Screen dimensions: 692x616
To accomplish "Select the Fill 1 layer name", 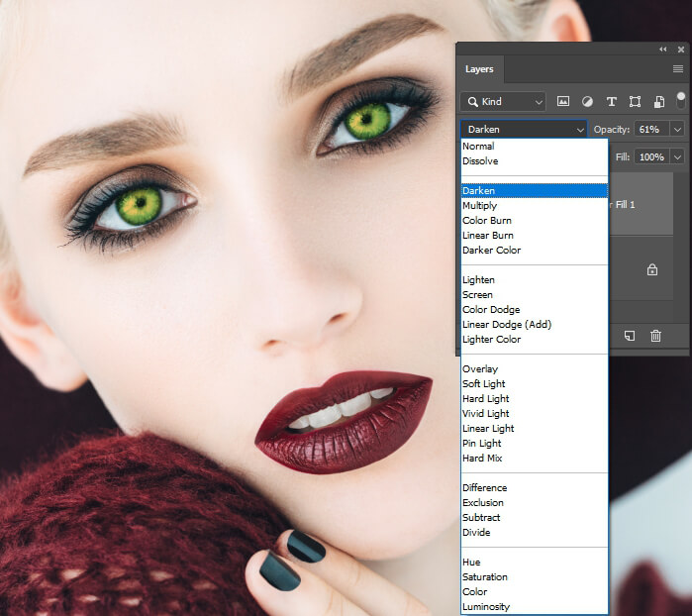I will (623, 204).
